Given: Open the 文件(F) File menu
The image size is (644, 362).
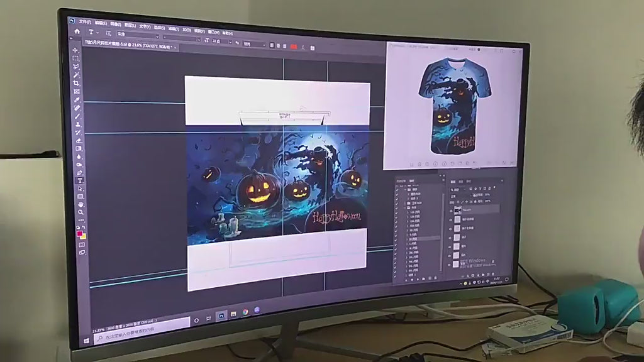Looking at the screenshot, I should coord(85,22).
